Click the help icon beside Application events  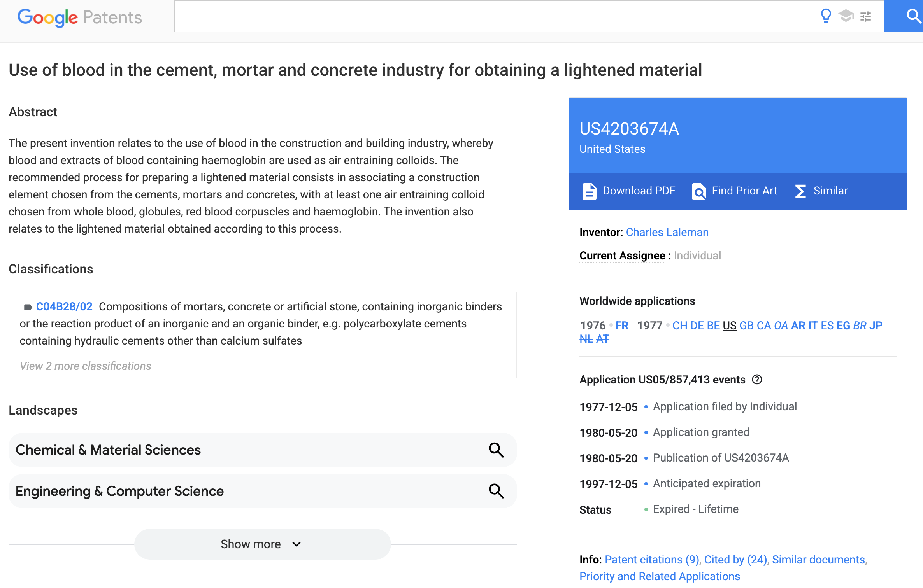tap(757, 379)
